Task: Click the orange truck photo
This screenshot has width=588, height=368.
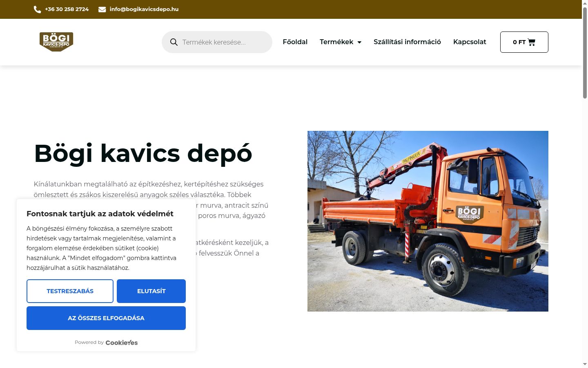Action: coord(428,221)
